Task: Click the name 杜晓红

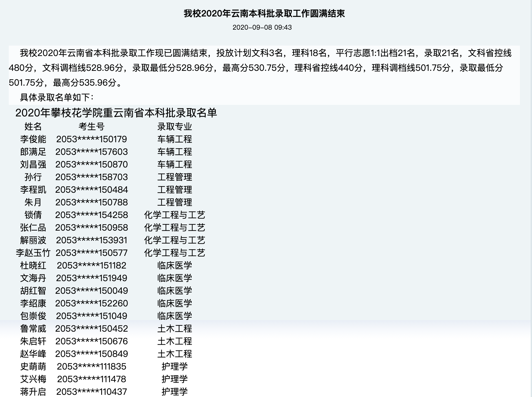Action: [x=33, y=265]
